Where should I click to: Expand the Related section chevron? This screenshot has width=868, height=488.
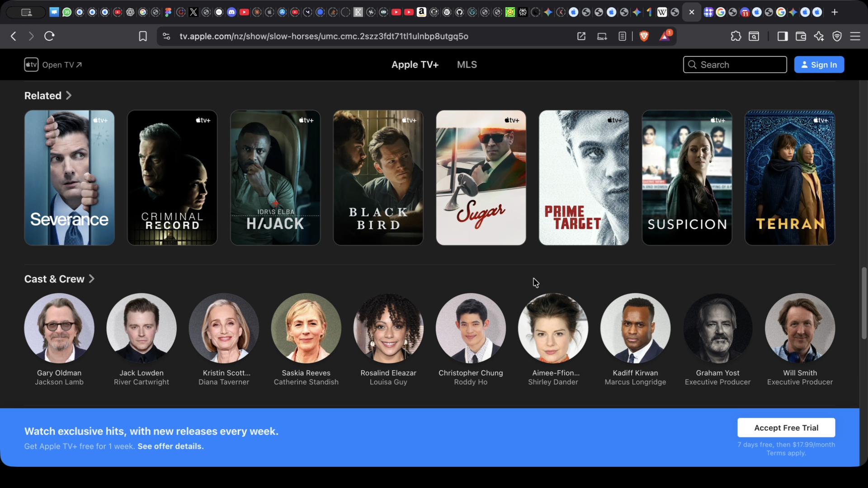pyautogui.click(x=69, y=95)
